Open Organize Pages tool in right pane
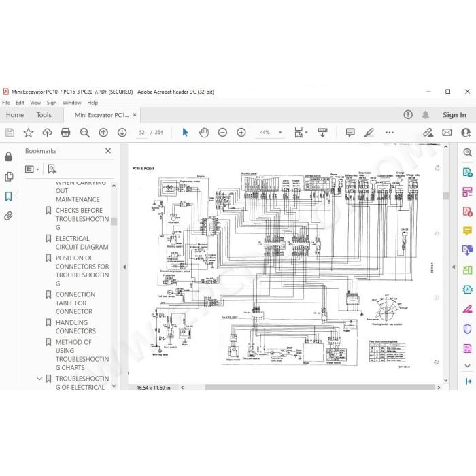The image size is (476, 476). click(x=467, y=192)
